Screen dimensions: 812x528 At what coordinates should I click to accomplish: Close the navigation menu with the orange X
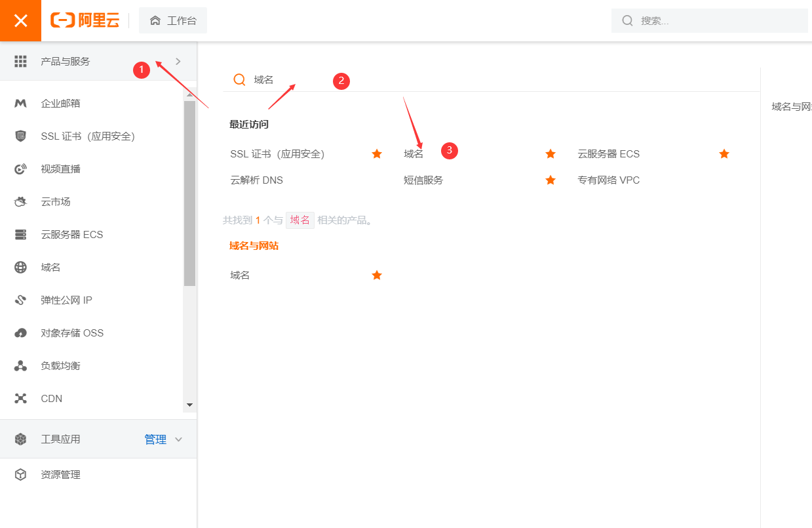[x=21, y=20]
